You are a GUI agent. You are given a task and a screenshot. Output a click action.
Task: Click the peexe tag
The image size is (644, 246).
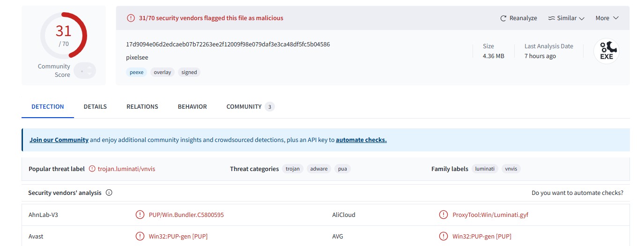point(136,72)
